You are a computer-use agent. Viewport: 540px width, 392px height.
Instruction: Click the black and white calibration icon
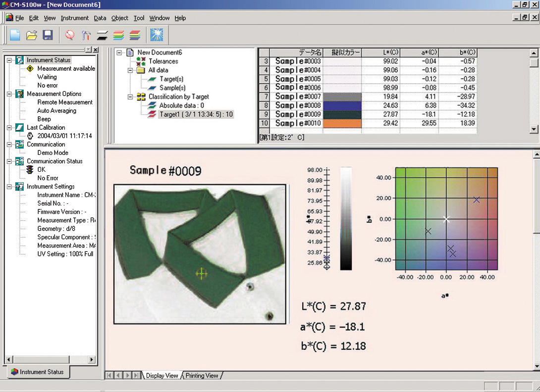click(x=102, y=35)
